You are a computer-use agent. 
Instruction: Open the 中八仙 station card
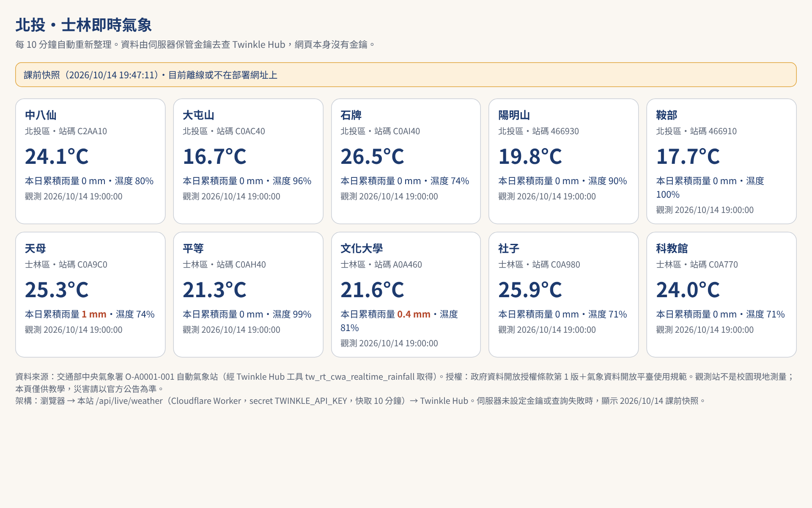coord(90,161)
